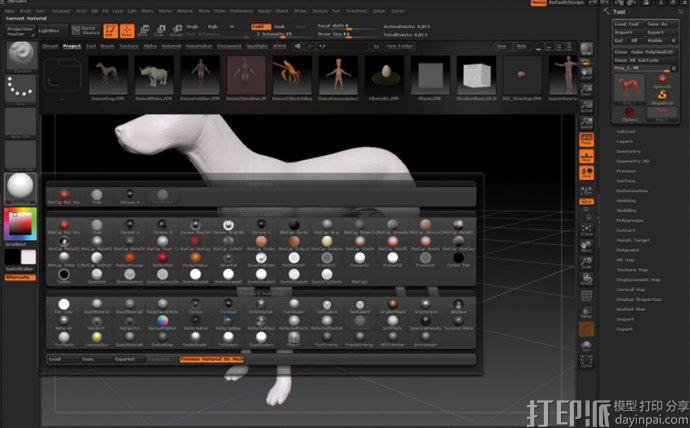This screenshot has height=428, width=690.
Task: Click the Transp transparency icon
Action: pyautogui.click(x=586, y=313)
